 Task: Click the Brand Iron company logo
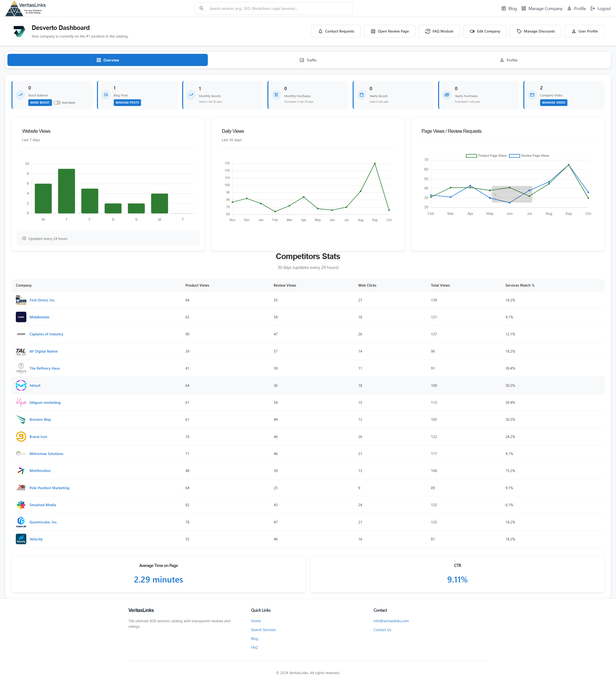coord(21,437)
